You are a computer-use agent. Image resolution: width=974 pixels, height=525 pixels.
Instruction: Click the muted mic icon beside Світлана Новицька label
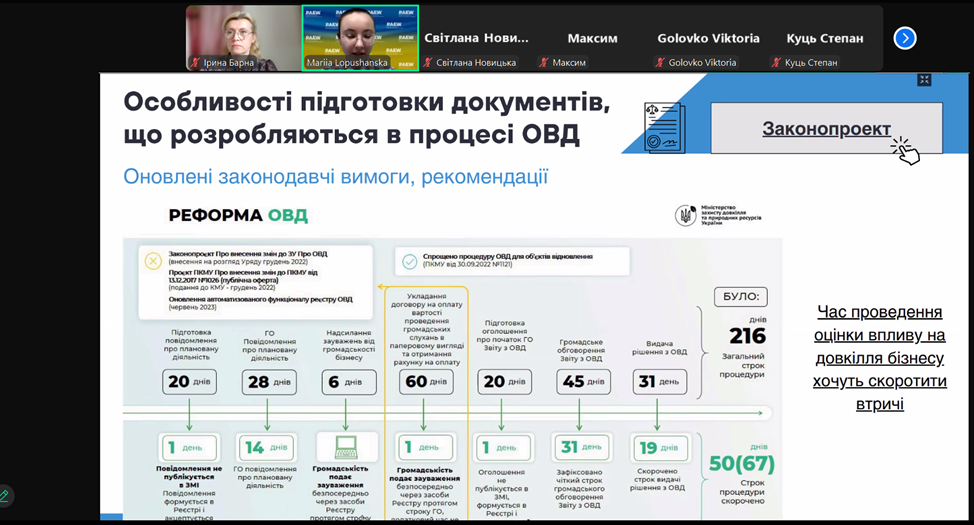(x=427, y=62)
